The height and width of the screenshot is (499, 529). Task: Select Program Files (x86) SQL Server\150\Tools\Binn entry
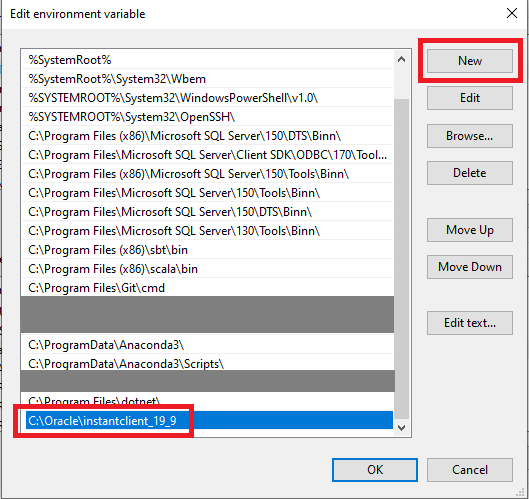[207, 174]
